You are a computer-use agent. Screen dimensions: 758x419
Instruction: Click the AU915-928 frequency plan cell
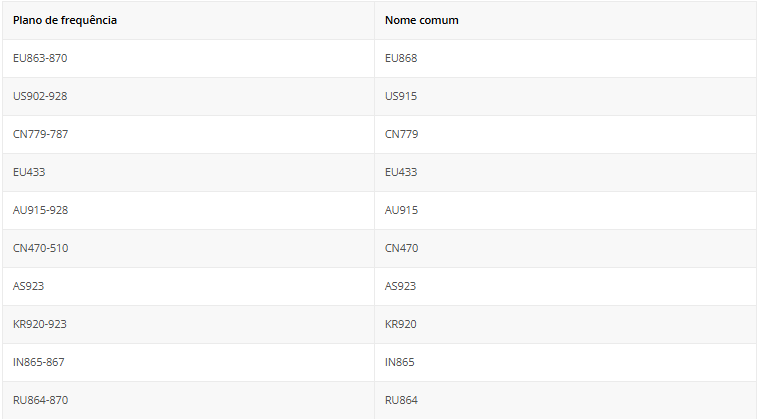tap(41, 210)
